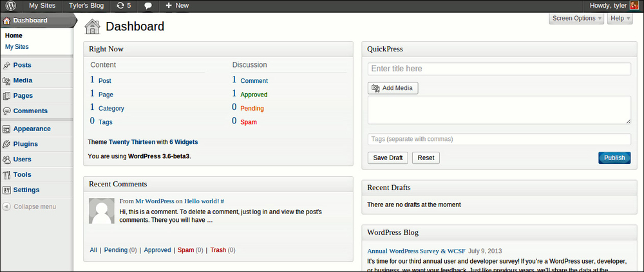Focus the QuickPress content text area
This screenshot has width=644, height=272.
pos(499,110)
